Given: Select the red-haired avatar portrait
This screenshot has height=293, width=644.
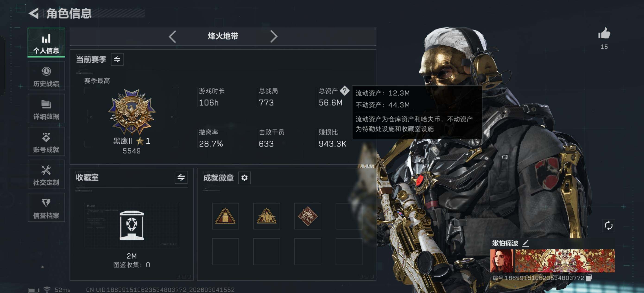Looking at the screenshot, I should (x=502, y=261).
